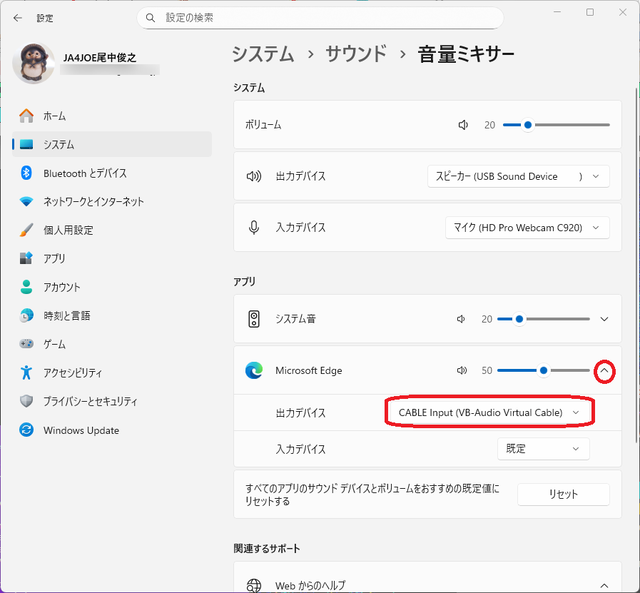Click システム in the breadcrumb
The image size is (640, 593).
[x=263, y=54]
